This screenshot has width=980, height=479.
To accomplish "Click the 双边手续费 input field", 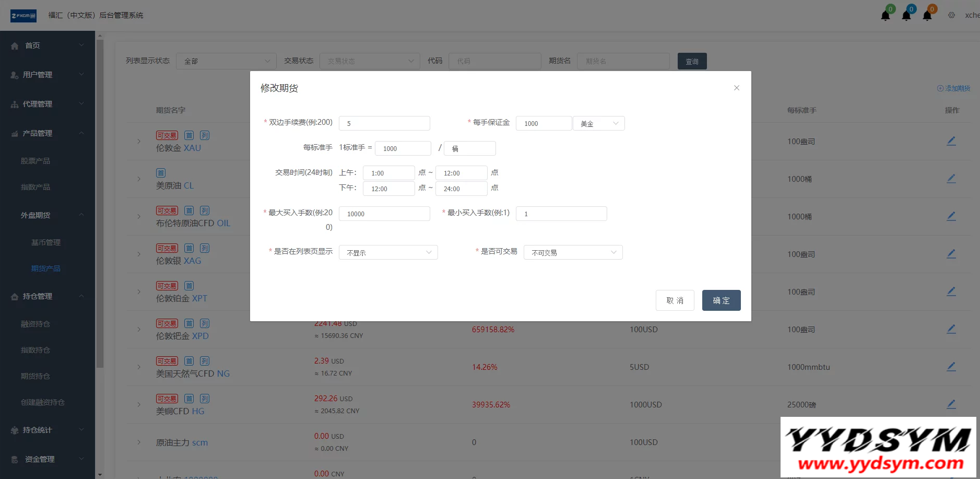I will (384, 123).
